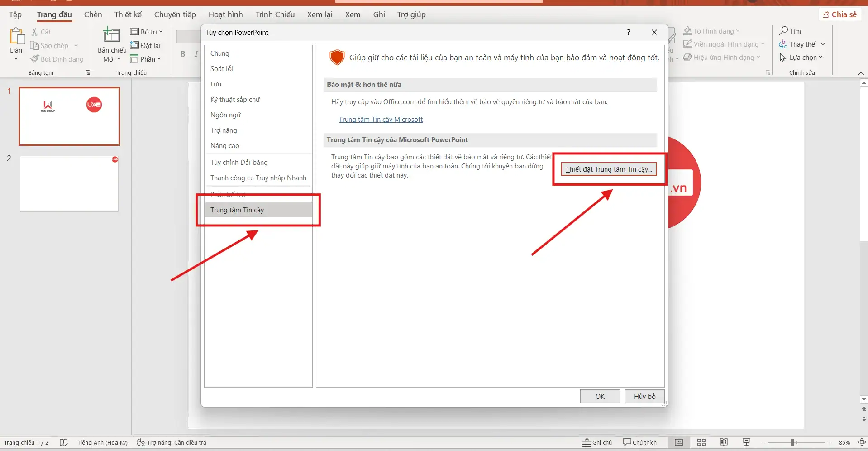Click fit slide to window icon
The width and height of the screenshot is (868, 451).
[x=862, y=442]
